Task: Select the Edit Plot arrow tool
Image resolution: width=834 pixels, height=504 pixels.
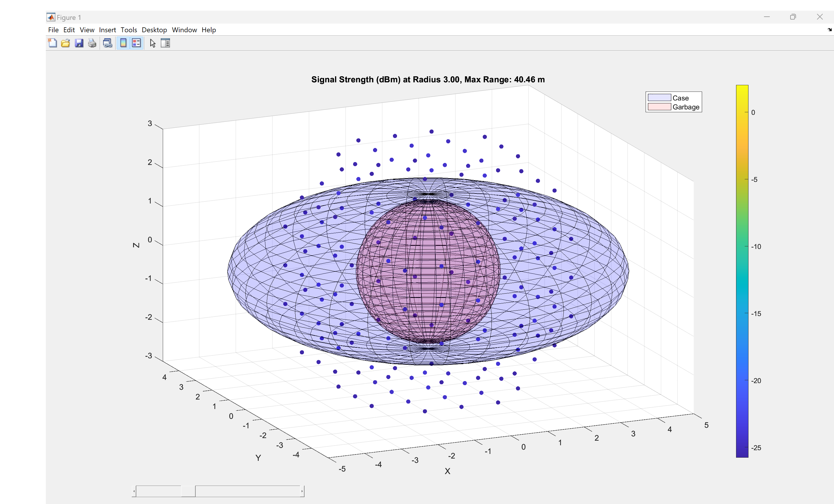Action: click(x=153, y=43)
